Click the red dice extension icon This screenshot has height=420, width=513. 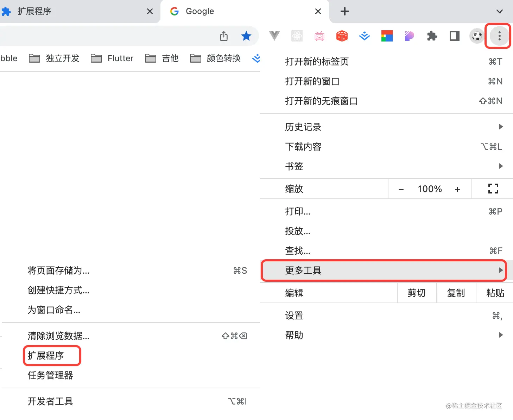(x=342, y=36)
